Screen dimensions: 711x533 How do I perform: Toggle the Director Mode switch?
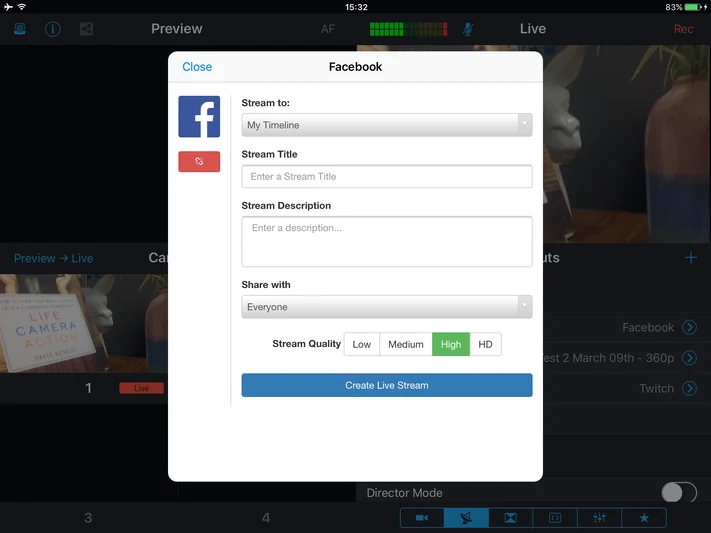(679, 492)
